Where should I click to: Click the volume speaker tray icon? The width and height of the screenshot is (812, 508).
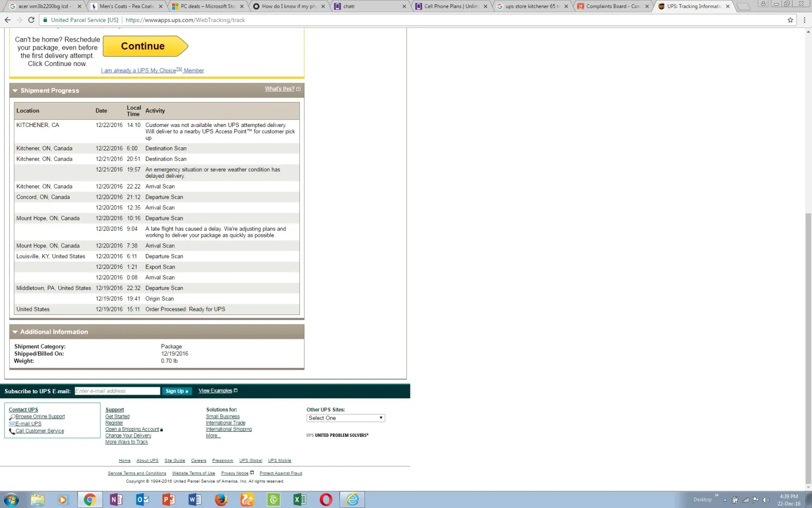pyautogui.click(x=766, y=500)
